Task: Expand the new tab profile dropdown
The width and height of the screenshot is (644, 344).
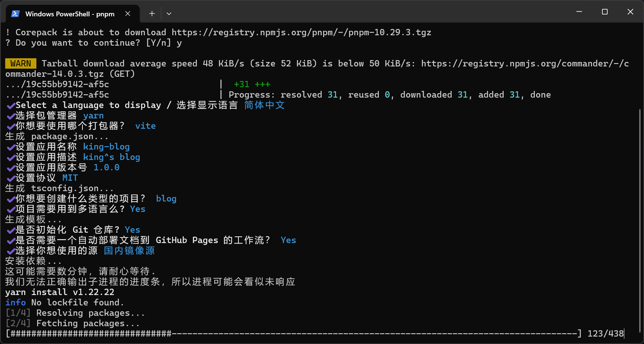Action: [169, 14]
